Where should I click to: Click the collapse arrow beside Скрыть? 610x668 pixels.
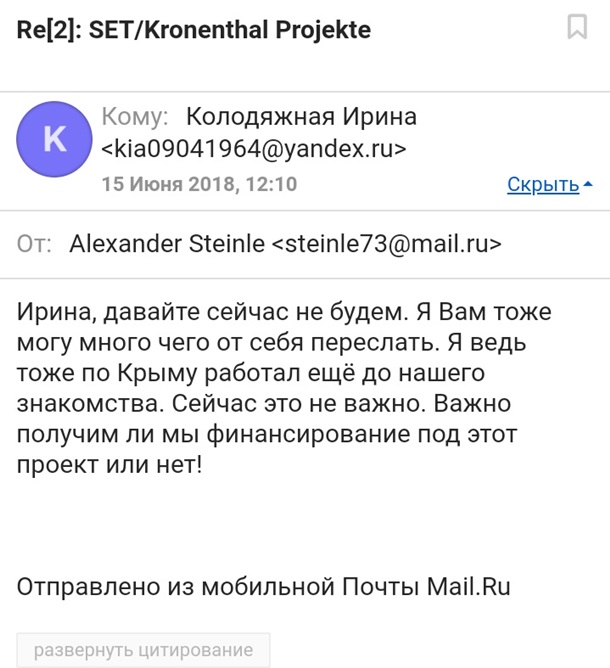point(588,184)
